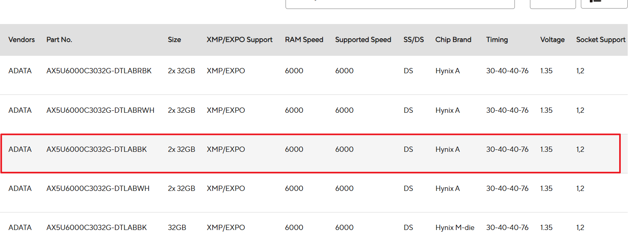Click the Socket Support column header
644x241 pixels.
coord(601,39)
